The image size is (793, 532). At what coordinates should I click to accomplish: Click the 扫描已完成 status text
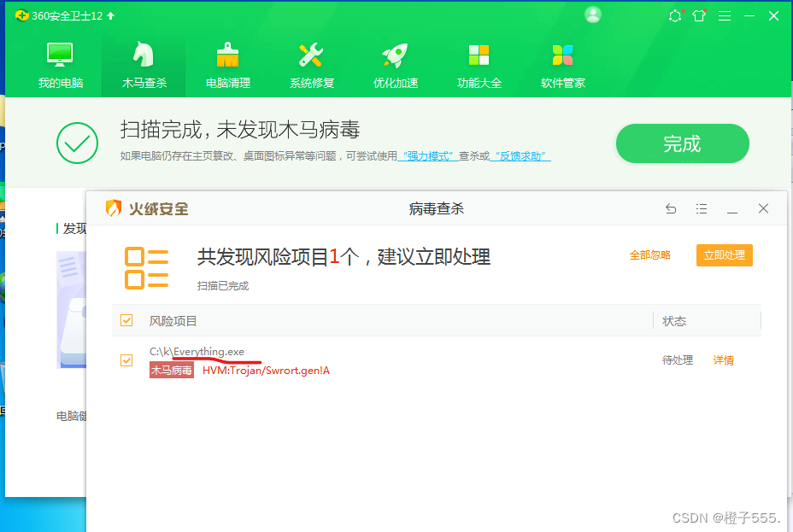point(223,286)
